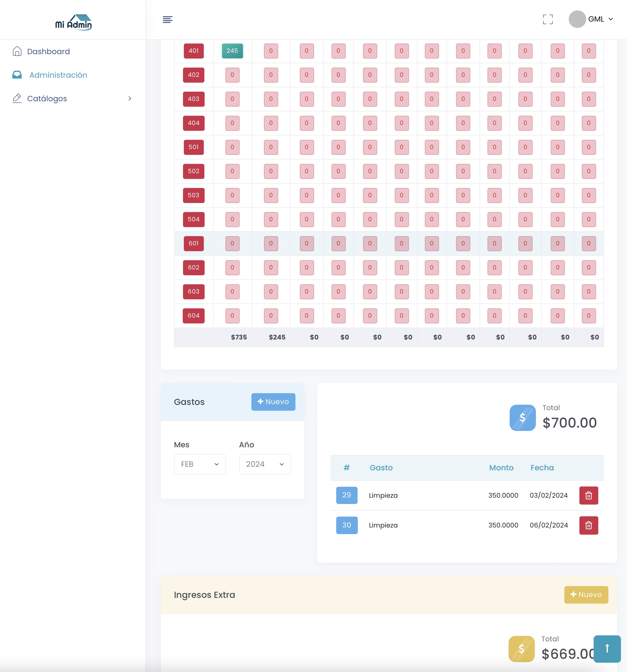This screenshot has height=672, width=627.
Task: Click the green 245 payment badge
Action: pyautogui.click(x=232, y=51)
